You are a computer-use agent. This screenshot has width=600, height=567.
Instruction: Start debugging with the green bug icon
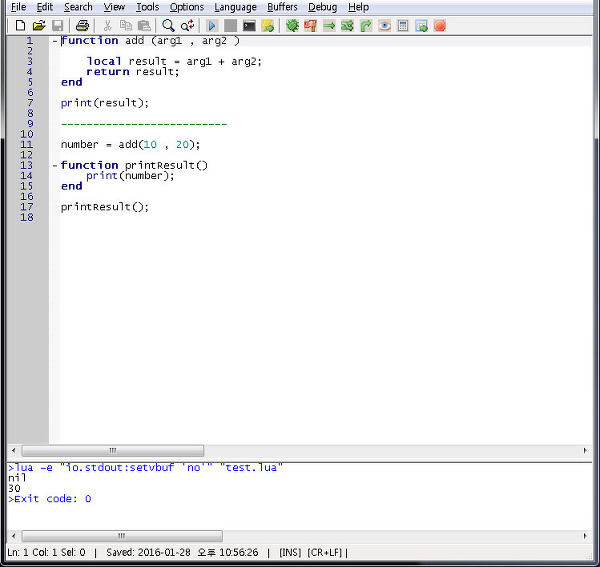click(292, 26)
